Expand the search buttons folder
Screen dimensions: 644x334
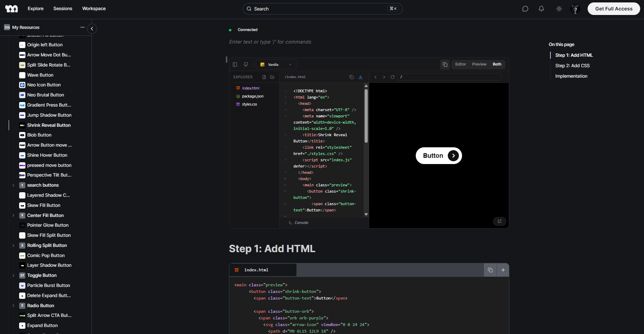click(x=13, y=185)
